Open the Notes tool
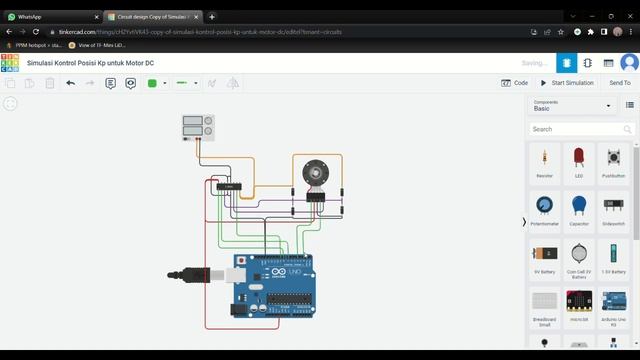The height and width of the screenshot is (360, 640). [x=110, y=83]
